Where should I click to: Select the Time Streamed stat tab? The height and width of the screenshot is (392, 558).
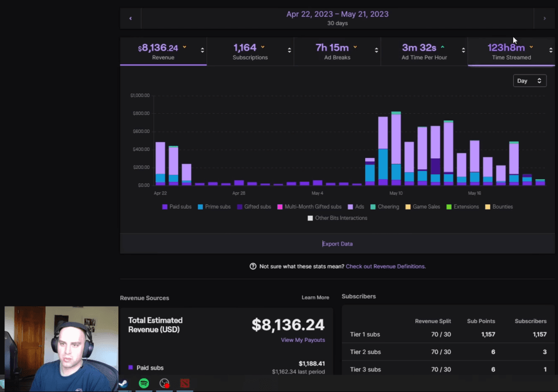511,52
